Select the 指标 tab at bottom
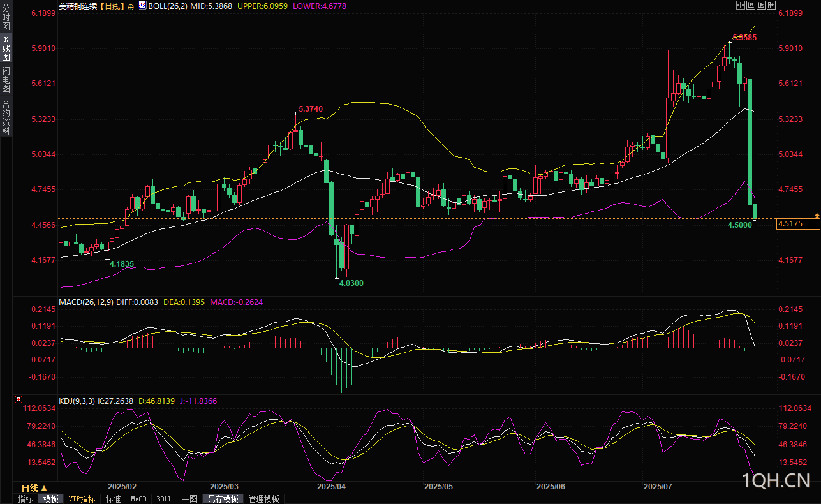 26,499
